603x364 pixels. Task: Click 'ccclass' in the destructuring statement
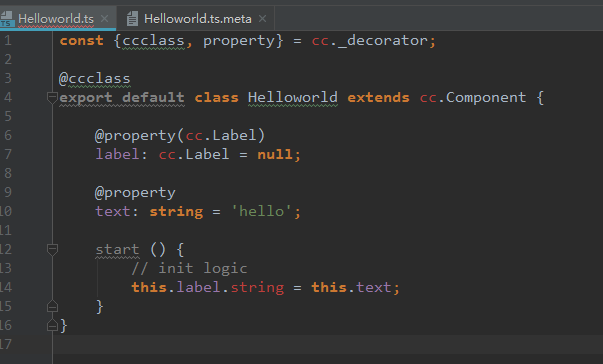[x=153, y=41]
